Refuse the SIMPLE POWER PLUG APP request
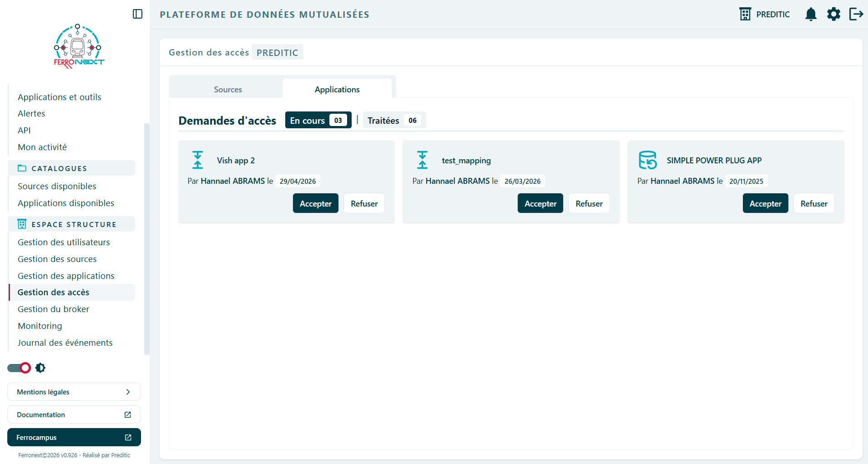Image resolution: width=868 pixels, height=464 pixels. pyautogui.click(x=814, y=203)
